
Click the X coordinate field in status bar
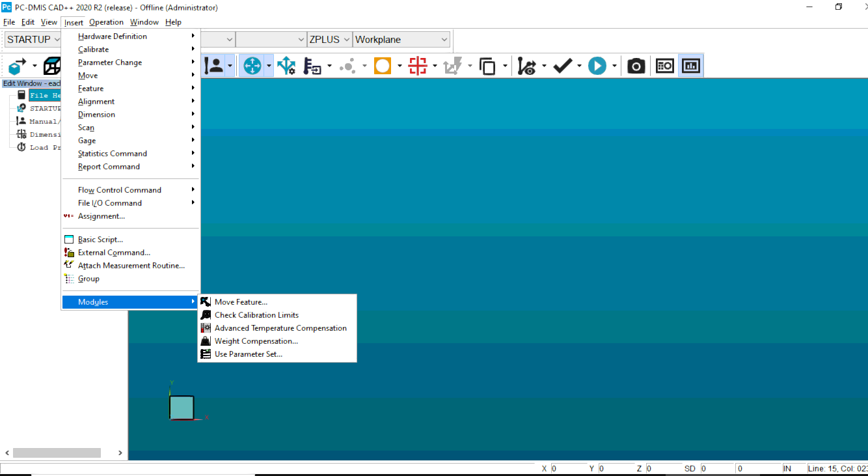[569, 469]
